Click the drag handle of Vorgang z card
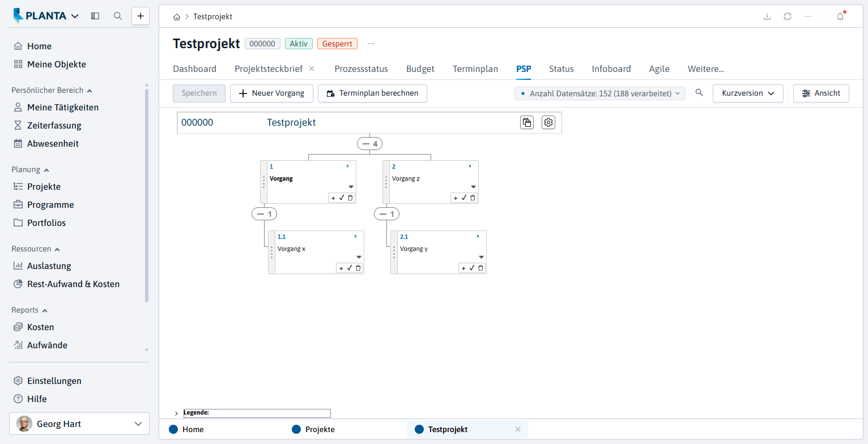This screenshot has width=868, height=444. 386,182
